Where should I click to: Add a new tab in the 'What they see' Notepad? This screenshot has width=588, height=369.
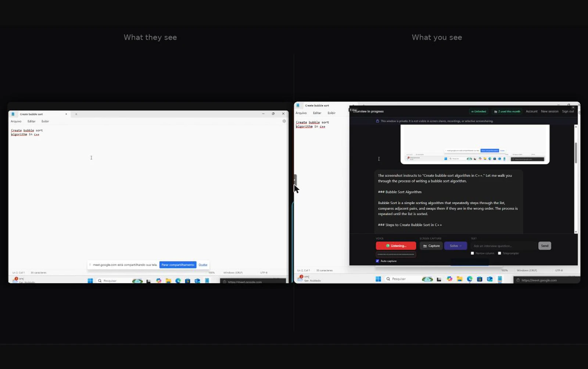pos(76,114)
